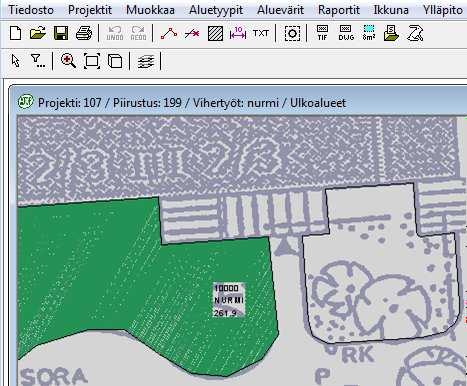Click the zoom to extents icon
Screen dimensions: 467x386
point(92,61)
